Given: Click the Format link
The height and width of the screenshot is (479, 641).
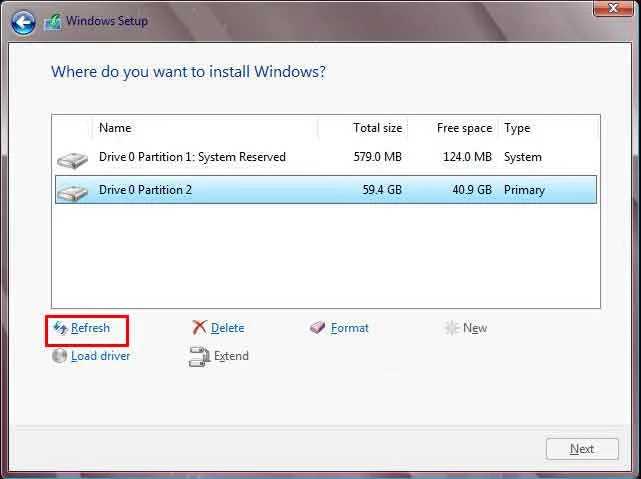Looking at the screenshot, I should [350, 328].
